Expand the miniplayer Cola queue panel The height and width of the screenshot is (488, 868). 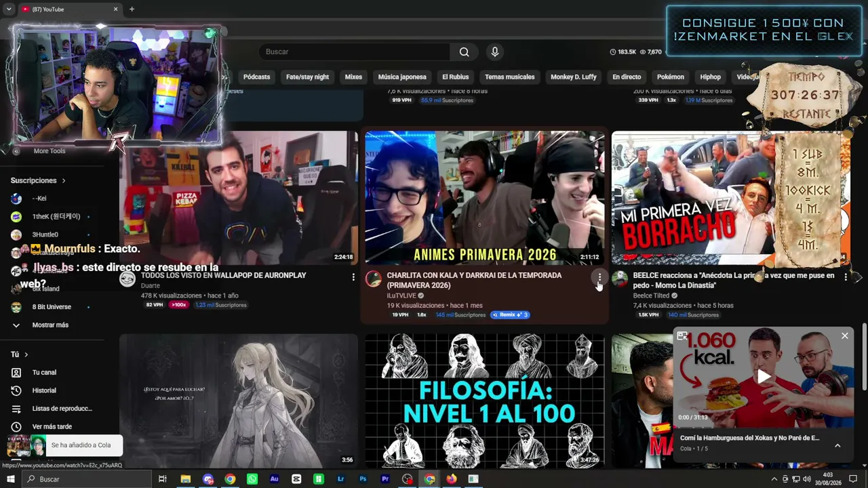coord(837,445)
